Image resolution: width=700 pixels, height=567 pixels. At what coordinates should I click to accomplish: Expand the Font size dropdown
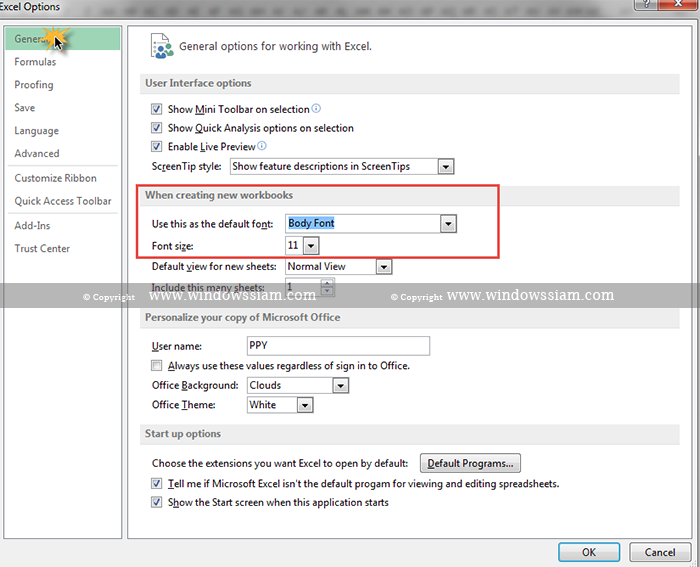pos(311,246)
